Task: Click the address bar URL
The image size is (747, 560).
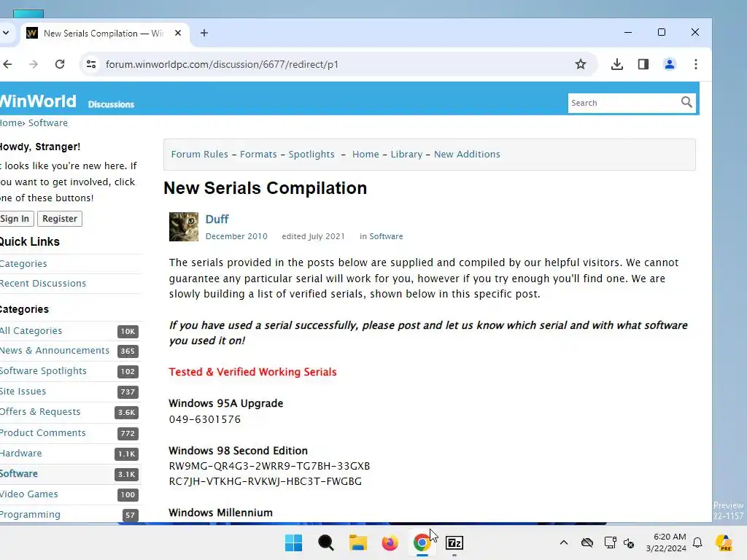Action: 222,64
